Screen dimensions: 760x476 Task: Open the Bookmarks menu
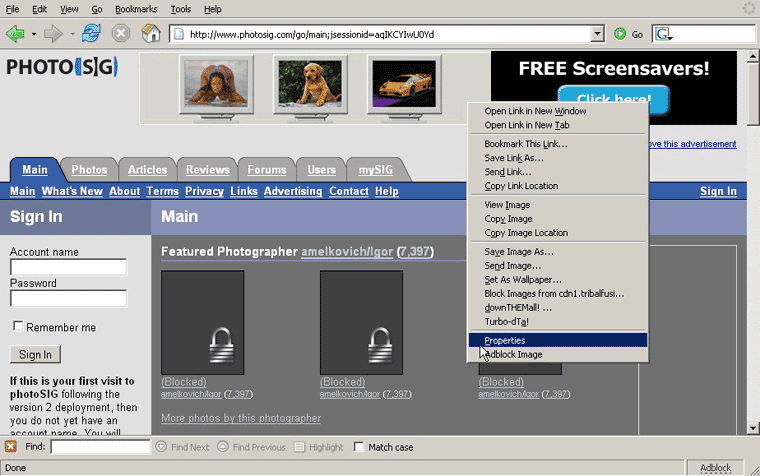[136, 9]
